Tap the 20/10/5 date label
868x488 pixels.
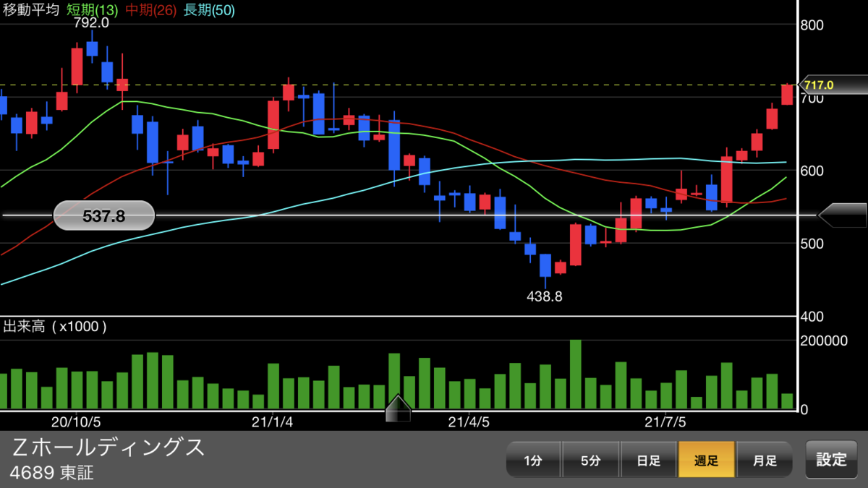point(76,421)
